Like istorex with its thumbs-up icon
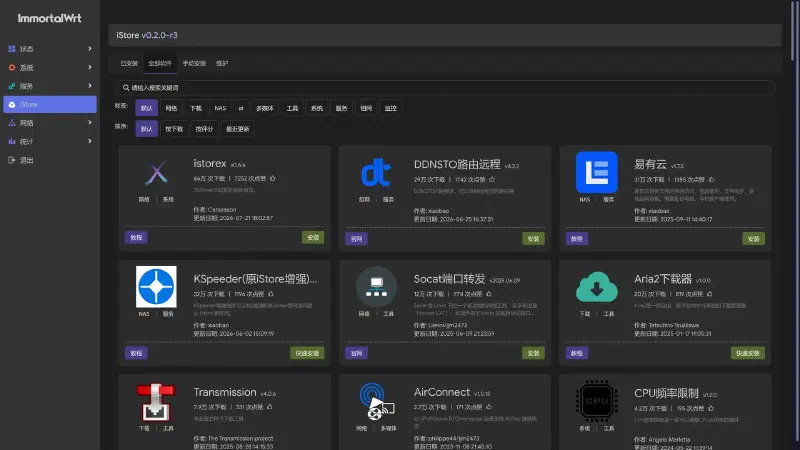This screenshot has height=450, width=800. click(272, 179)
